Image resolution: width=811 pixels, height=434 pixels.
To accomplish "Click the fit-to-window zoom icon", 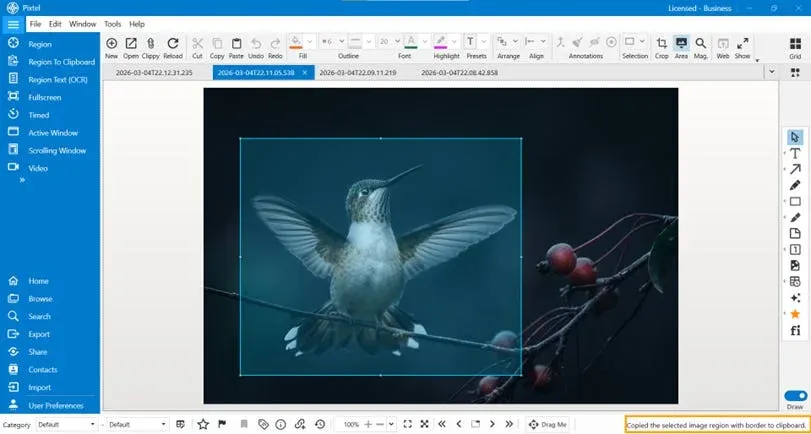I will [407, 424].
